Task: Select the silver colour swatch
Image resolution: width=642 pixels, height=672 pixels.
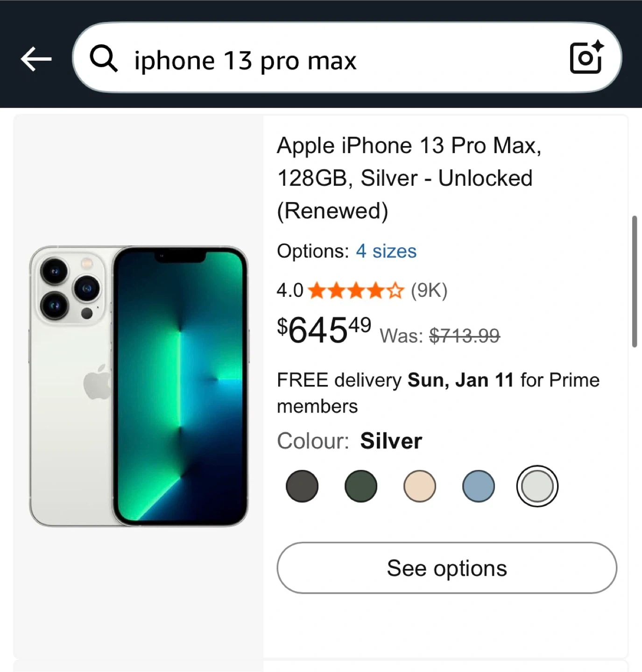Action: [537, 486]
